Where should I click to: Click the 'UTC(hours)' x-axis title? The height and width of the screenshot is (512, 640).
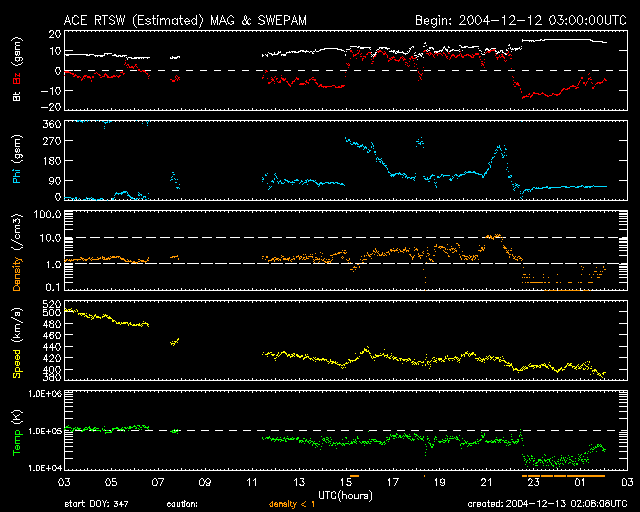tap(345, 496)
